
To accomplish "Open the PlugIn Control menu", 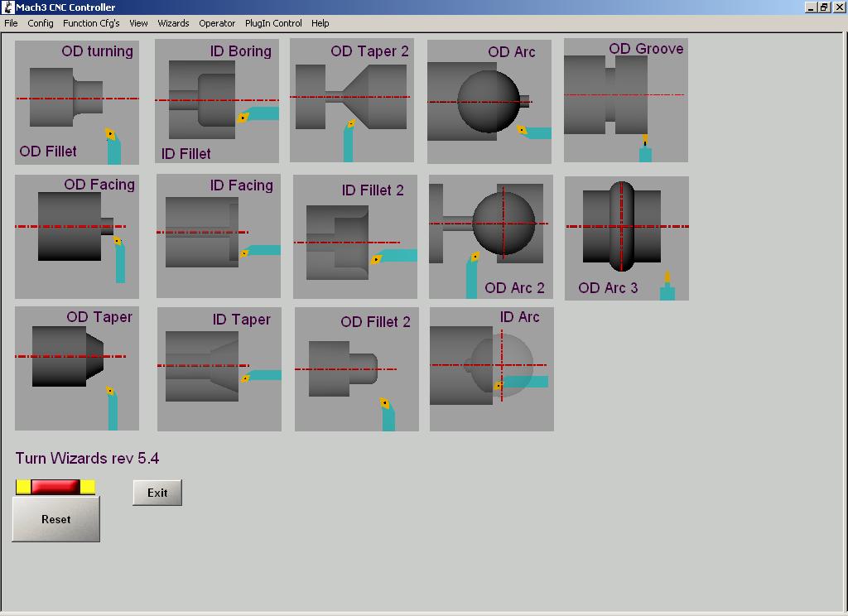I will (273, 23).
